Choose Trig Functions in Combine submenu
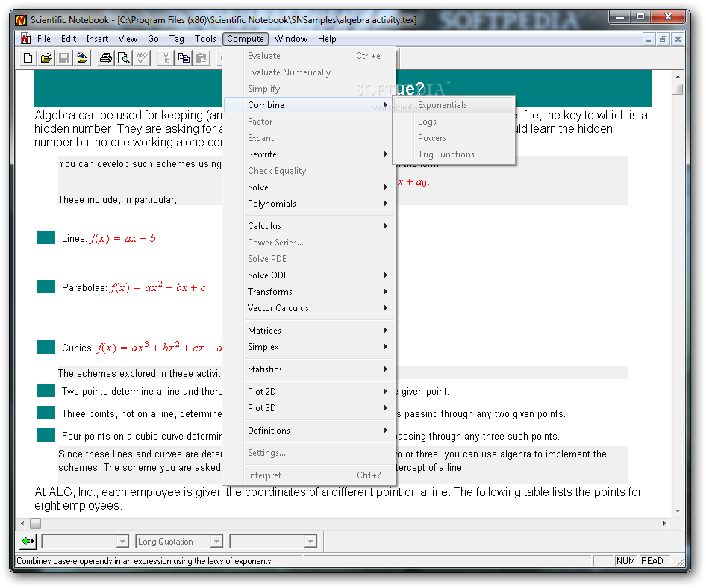This screenshot has width=706, height=588. click(454, 154)
